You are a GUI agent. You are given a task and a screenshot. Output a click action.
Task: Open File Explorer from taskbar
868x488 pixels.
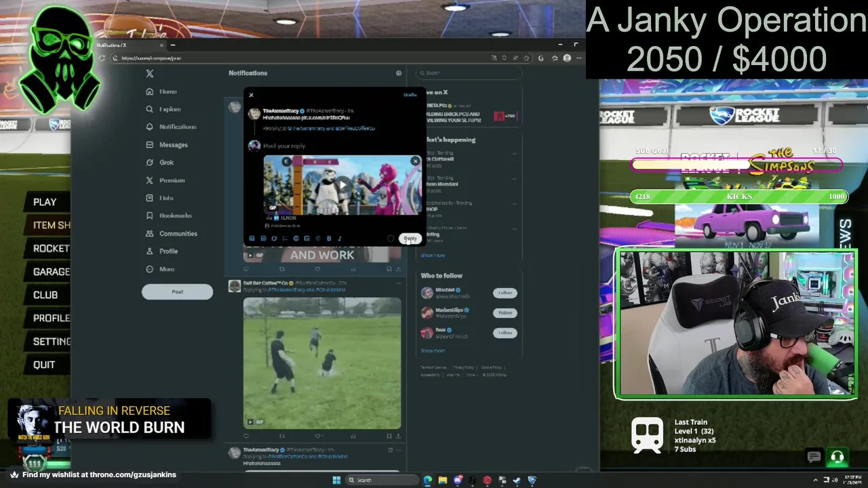coord(443,481)
